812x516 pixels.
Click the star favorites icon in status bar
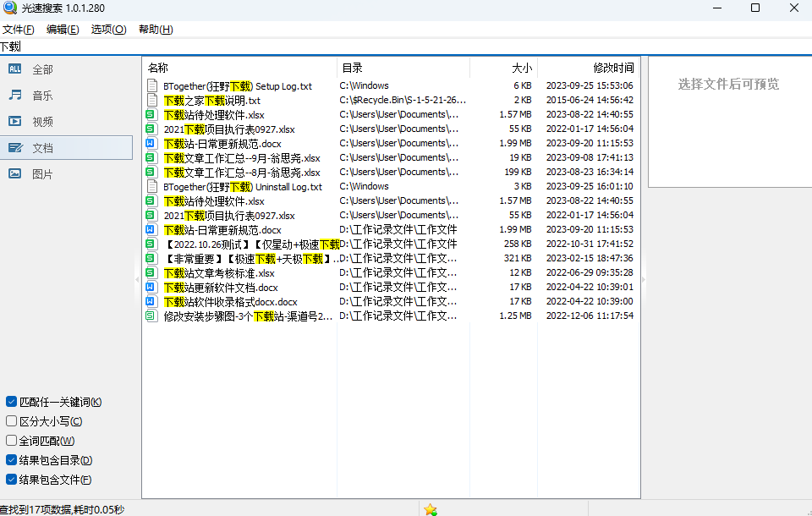point(431,509)
